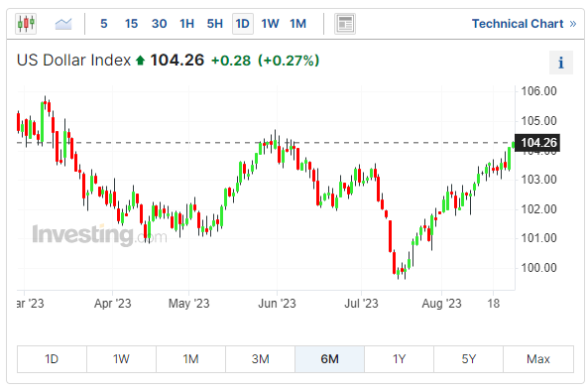Open the news overlay icon

pyautogui.click(x=345, y=24)
